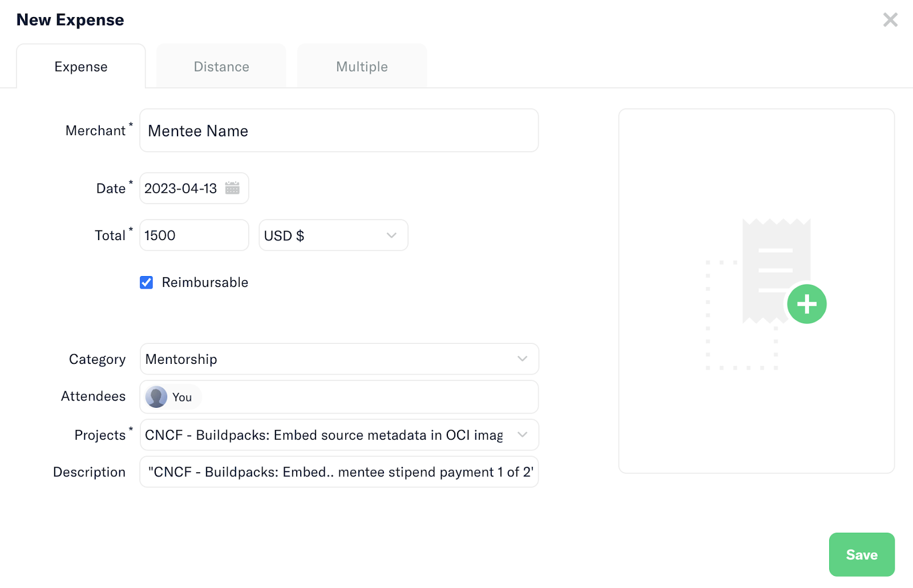This screenshot has height=588, width=913.
Task: Toggle the Reimbursable checkbox
Action: coord(147,283)
